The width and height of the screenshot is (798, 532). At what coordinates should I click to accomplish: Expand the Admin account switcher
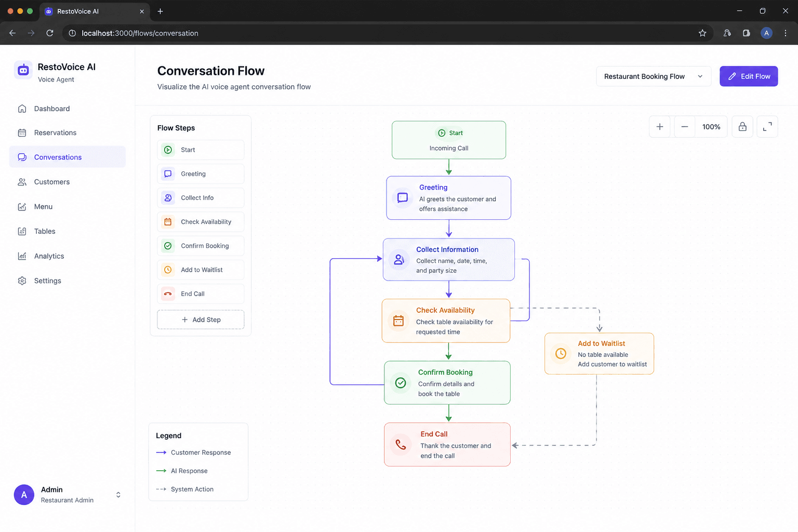coord(118,495)
